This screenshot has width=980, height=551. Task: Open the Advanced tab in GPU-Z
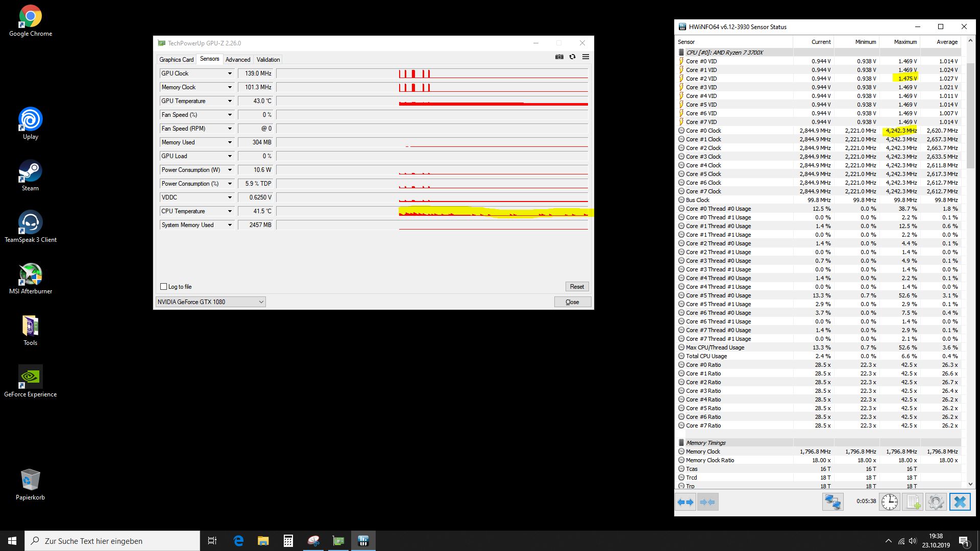(238, 60)
